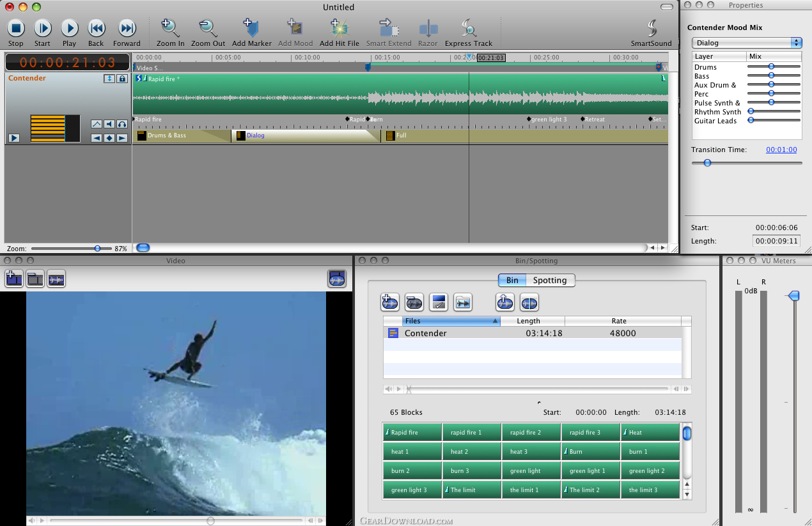Adjust the Bass mix slider
The image size is (812, 526).
pyautogui.click(x=771, y=75)
